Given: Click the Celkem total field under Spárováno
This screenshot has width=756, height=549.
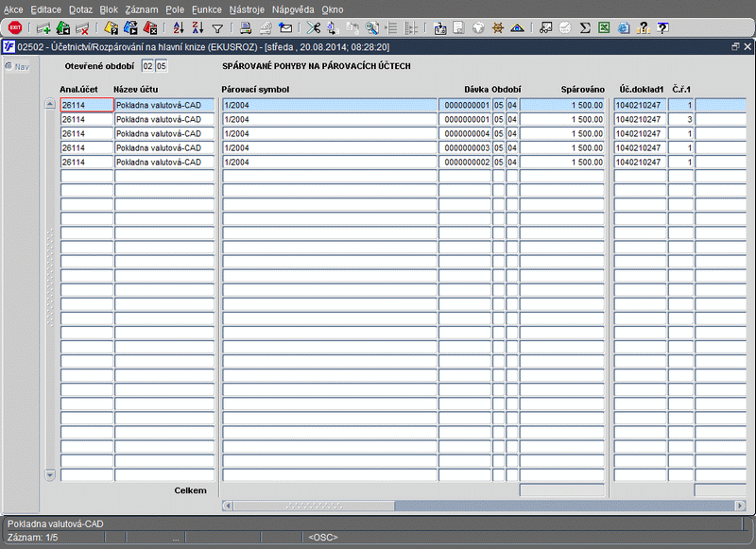Looking at the screenshot, I should 561,490.
